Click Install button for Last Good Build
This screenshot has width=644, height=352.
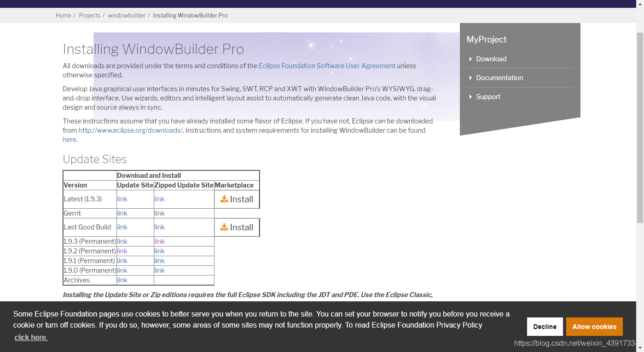[237, 227]
